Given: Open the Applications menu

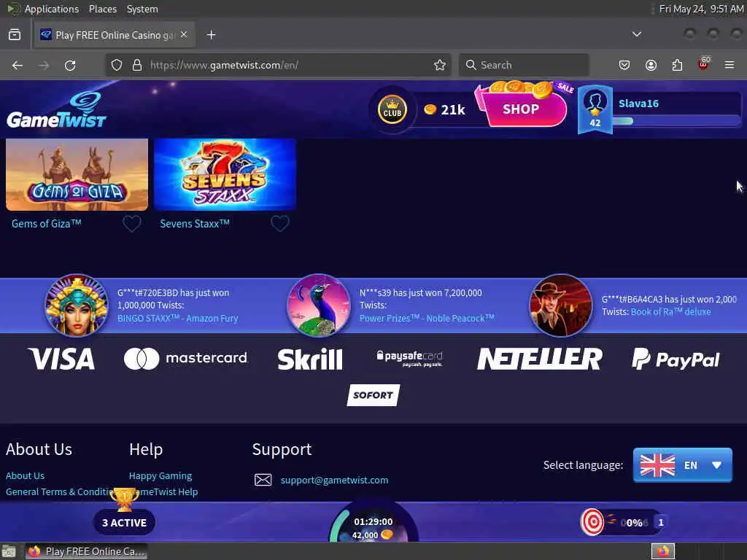Looking at the screenshot, I should 52,9.
